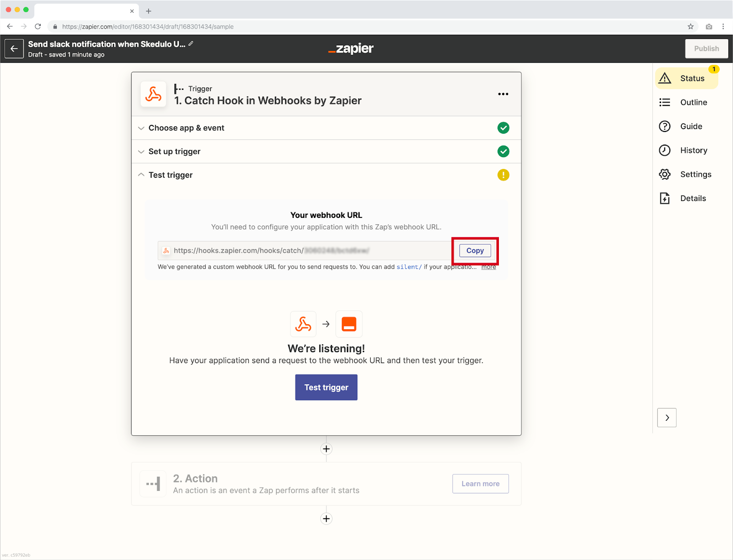This screenshot has width=733, height=560.
Task: Click the back arrow in Zapier header
Action: coord(14,49)
